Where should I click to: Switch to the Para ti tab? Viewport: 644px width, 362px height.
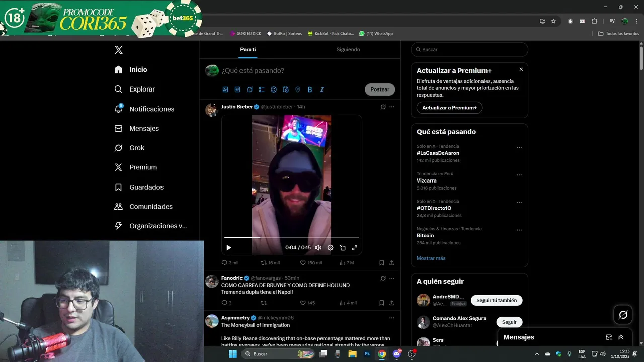248,50
